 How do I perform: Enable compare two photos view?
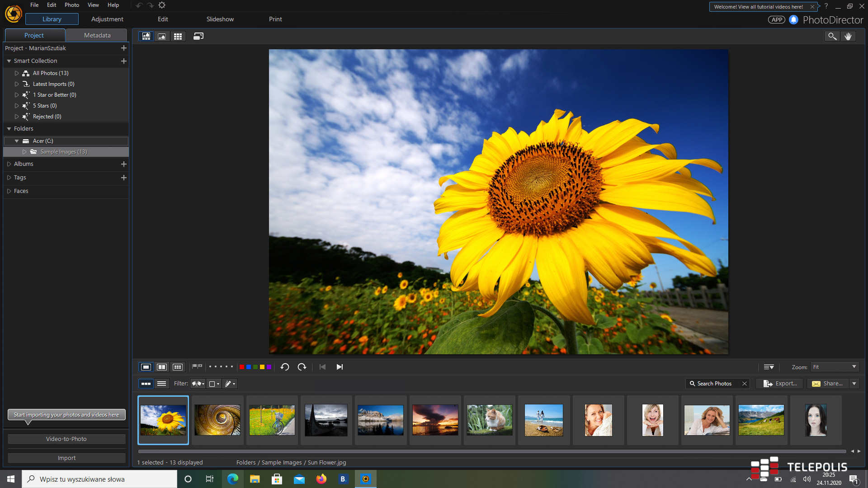click(x=161, y=367)
